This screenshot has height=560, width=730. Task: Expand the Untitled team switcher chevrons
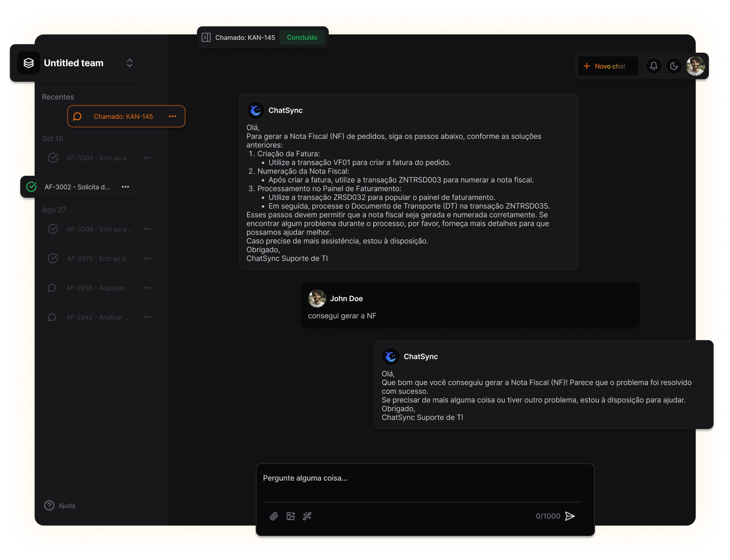coord(129,63)
